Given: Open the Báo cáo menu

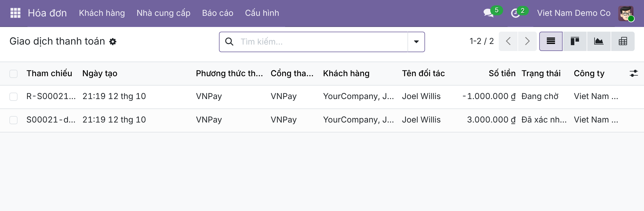Looking at the screenshot, I should coord(217,13).
